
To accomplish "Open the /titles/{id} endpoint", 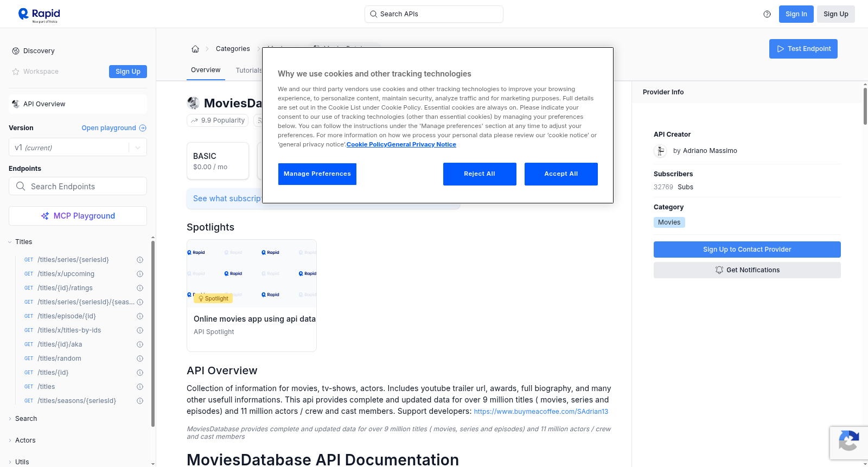I will (53, 373).
